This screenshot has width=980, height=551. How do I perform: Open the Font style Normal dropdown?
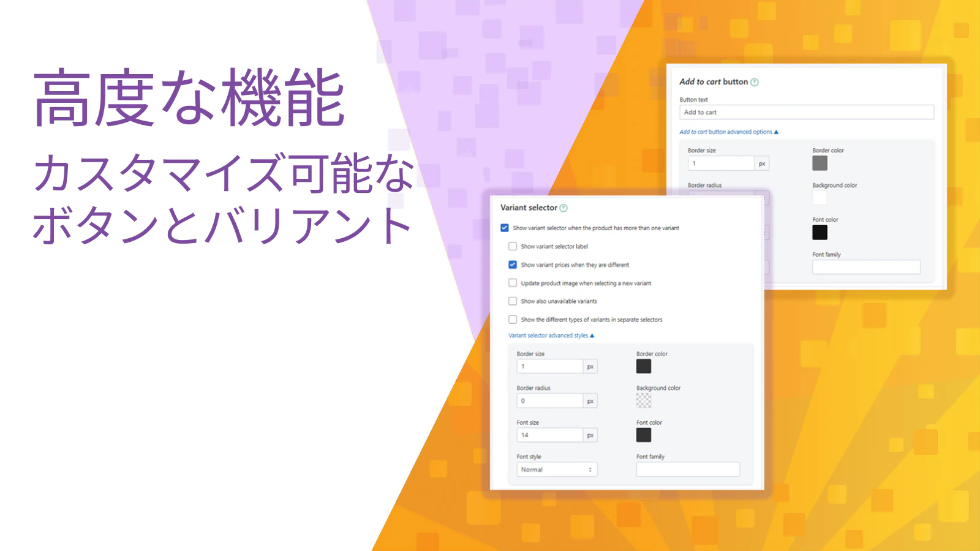pyautogui.click(x=557, y=470)
